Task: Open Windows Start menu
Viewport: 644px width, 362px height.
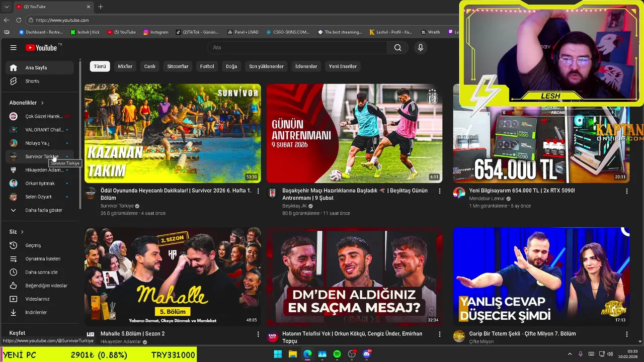Action: pos(278,354)
